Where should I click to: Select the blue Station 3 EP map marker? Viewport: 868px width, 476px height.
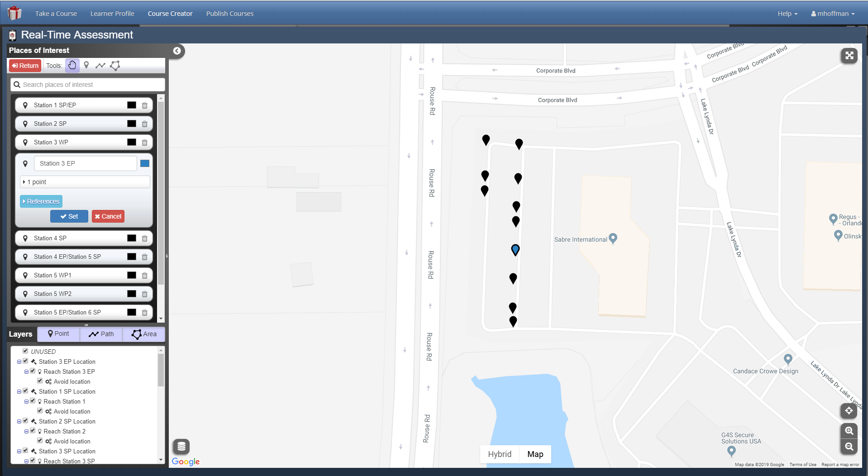515,250
